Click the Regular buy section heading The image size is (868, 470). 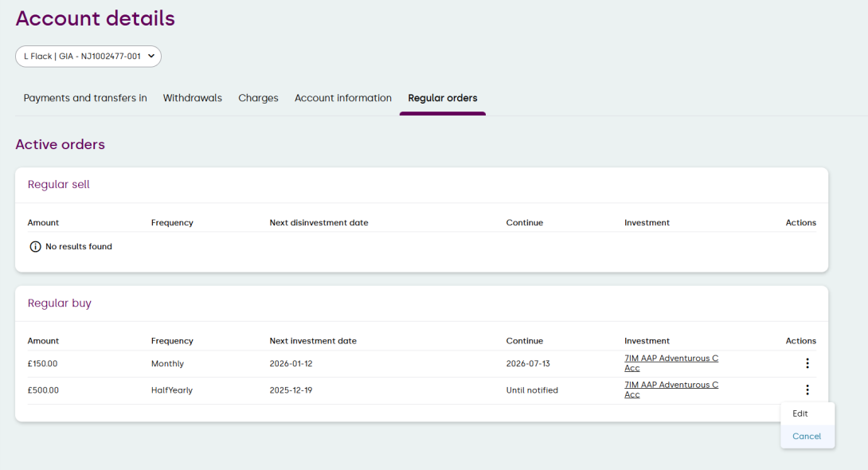coord(60,304)
